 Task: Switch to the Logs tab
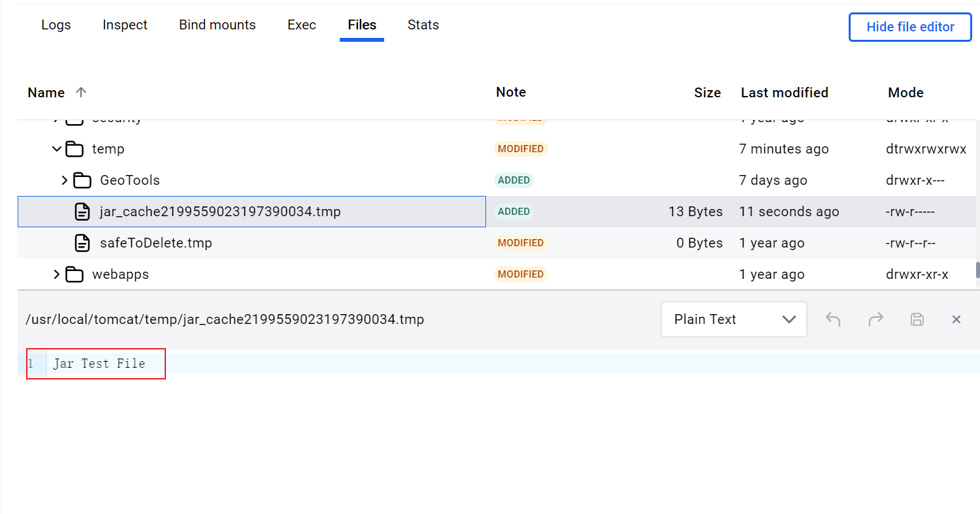coord(56,25)
